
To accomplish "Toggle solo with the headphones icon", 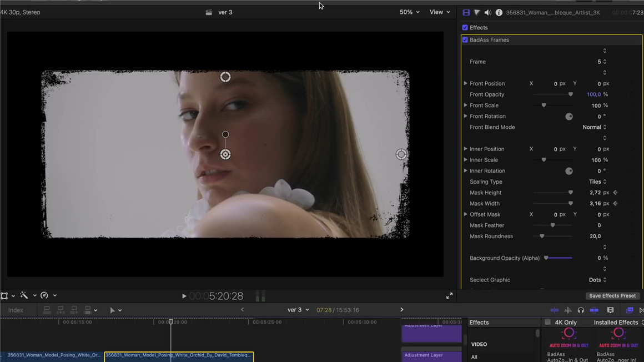I will [x=581, y=310].
